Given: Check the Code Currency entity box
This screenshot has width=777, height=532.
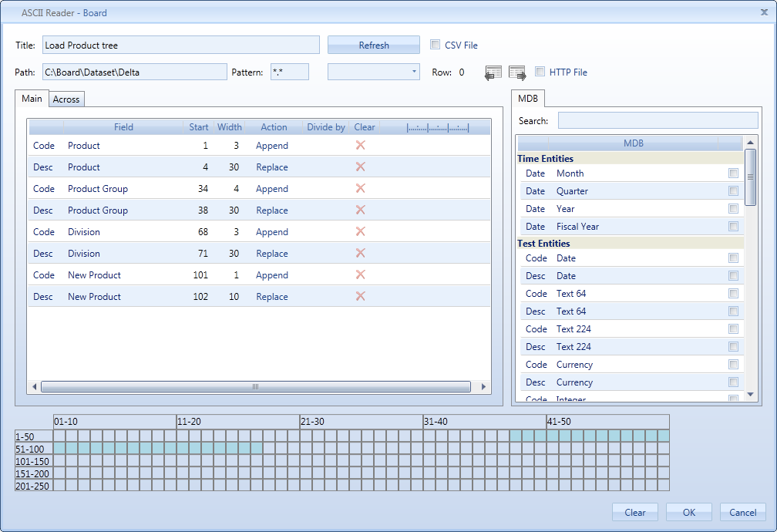Looking at the screenshot, I should (733, 365).
